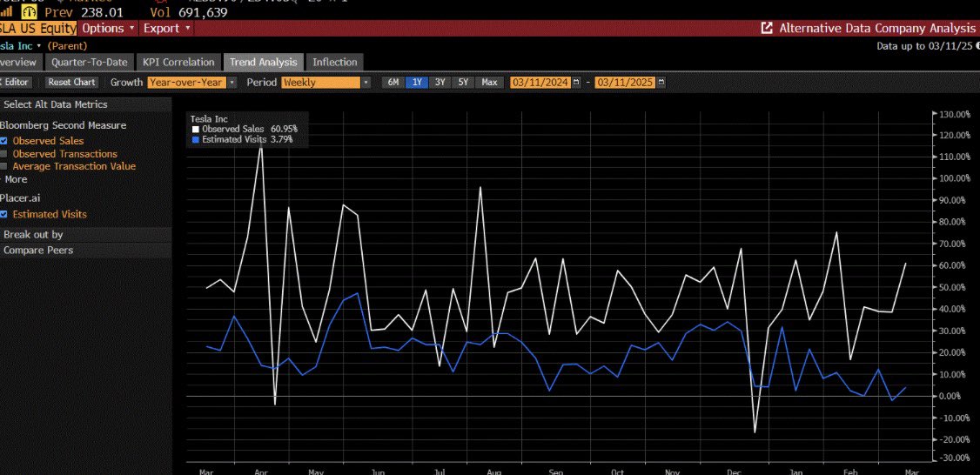Toggle Observed Sales checkbox
980x475 pixels.
[3, 141]
